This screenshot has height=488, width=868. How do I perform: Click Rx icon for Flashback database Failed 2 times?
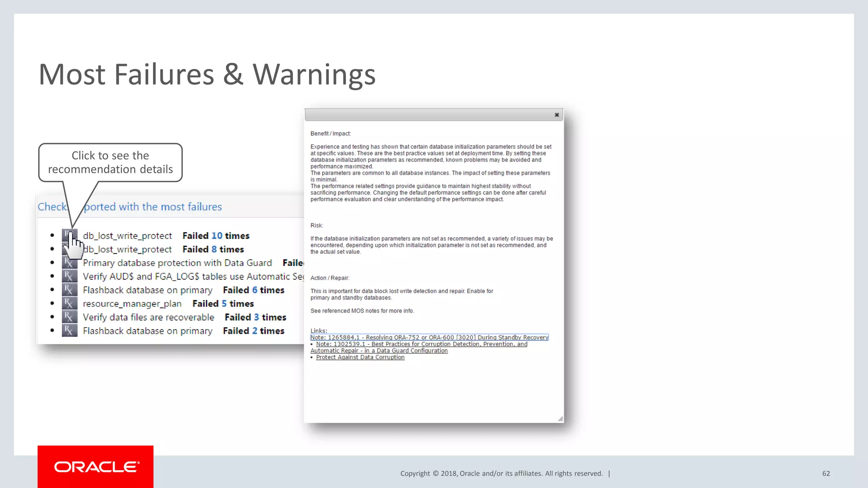point(70,330)
